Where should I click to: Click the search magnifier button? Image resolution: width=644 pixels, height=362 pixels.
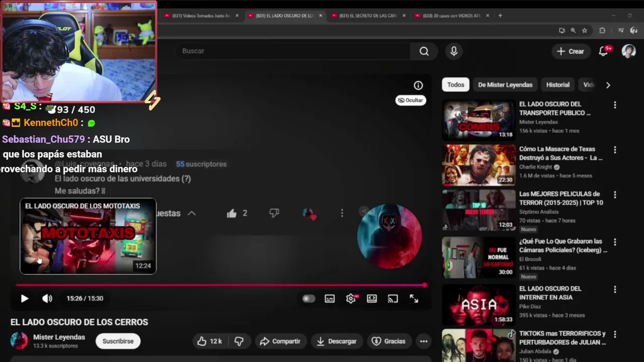[424, 51]
